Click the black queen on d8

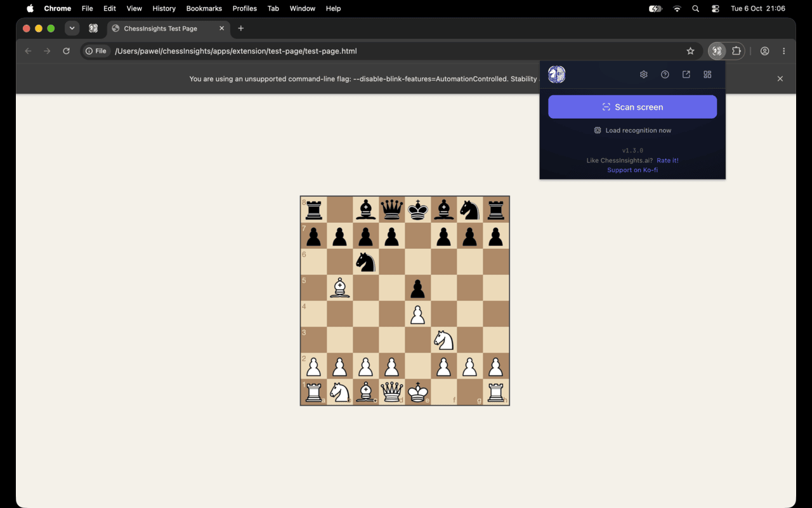coord(392,210)
